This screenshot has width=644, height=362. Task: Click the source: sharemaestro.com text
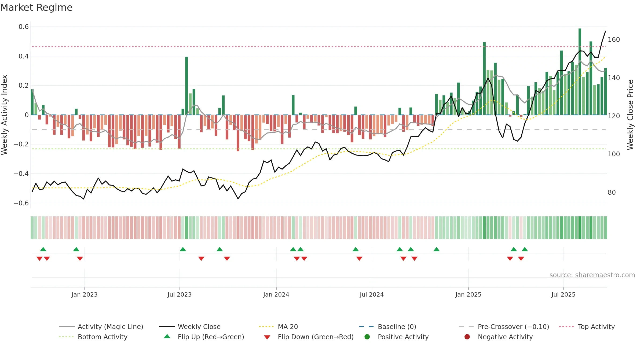pos(592,275)
